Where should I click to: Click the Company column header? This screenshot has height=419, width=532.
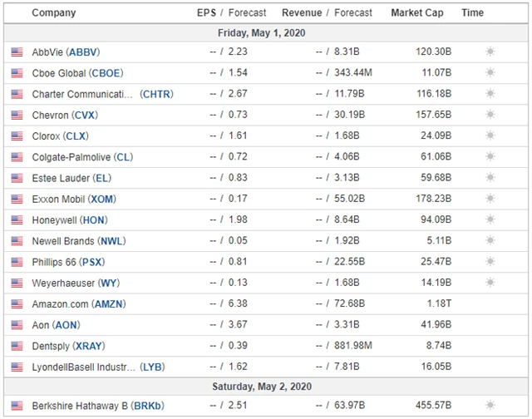click(53, 12)
